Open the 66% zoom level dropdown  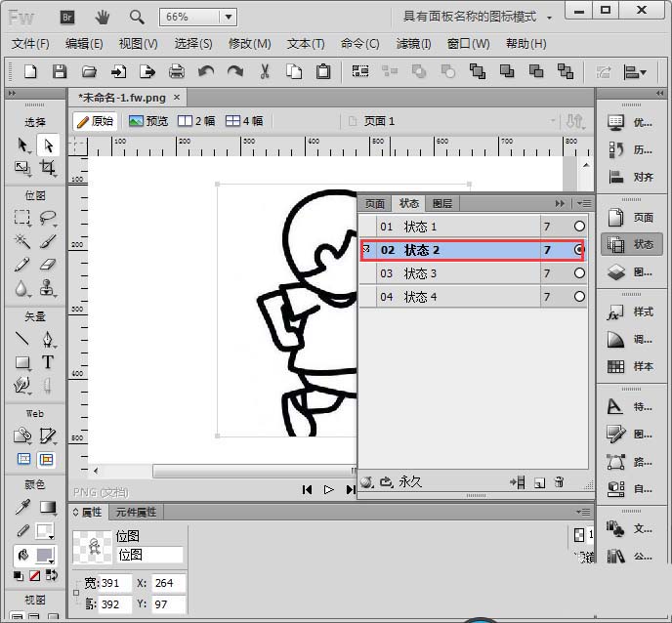click(229, 18)
